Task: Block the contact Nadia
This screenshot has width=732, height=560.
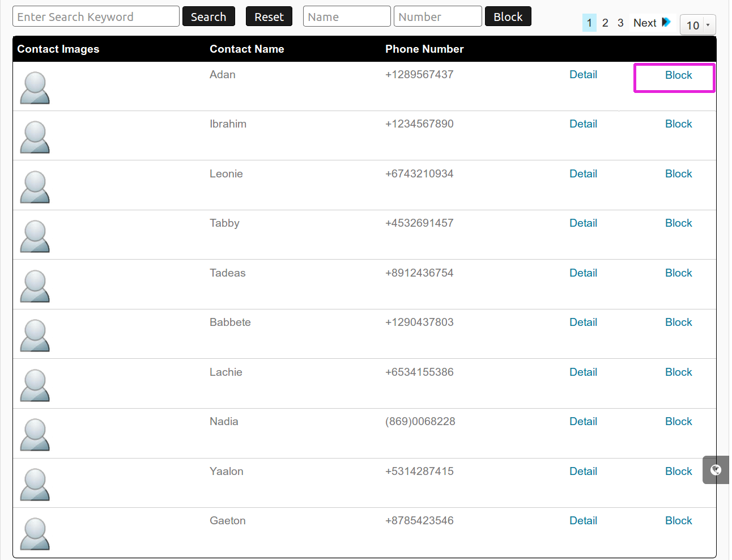Action: coord(678,422)
